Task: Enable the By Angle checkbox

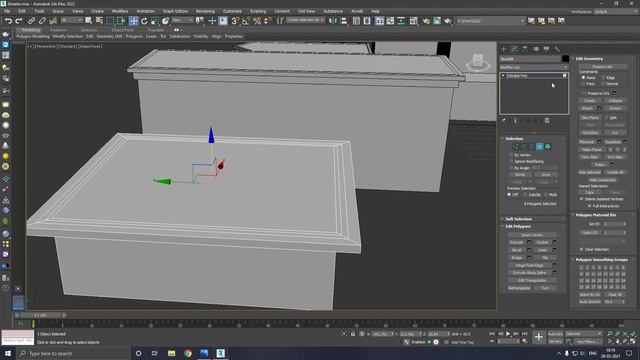Action: point(511,168)
